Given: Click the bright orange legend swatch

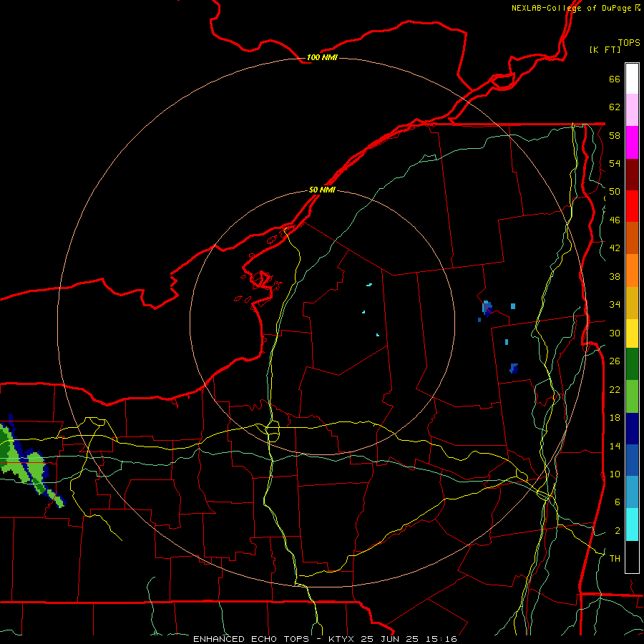Looking at the screenshot, I should click(x=632, y=270).
